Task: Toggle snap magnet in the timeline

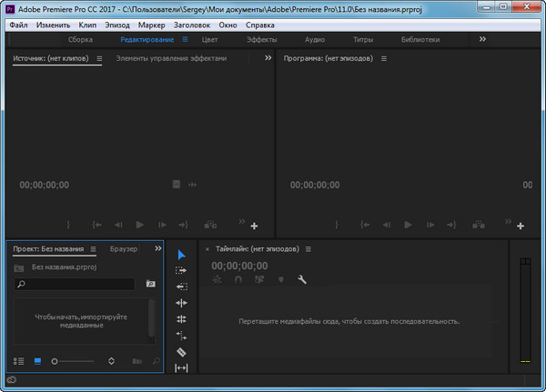Action: click(x=238, y=280)
